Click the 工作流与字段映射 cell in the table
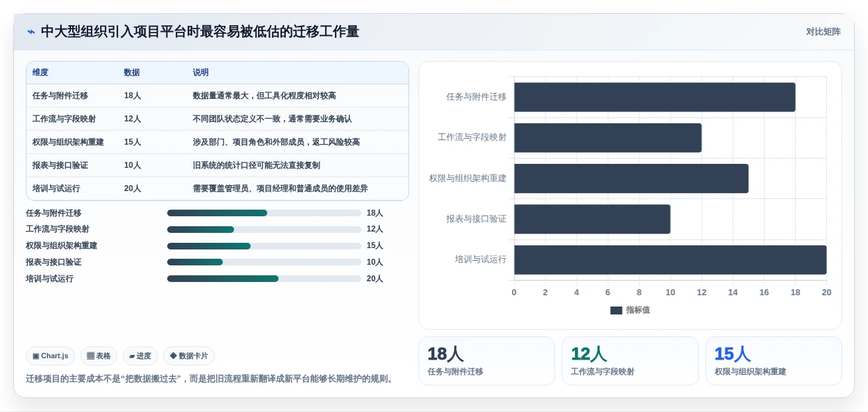Image resolution: width=868 pixels, height=412 pixels. [64, 119]
